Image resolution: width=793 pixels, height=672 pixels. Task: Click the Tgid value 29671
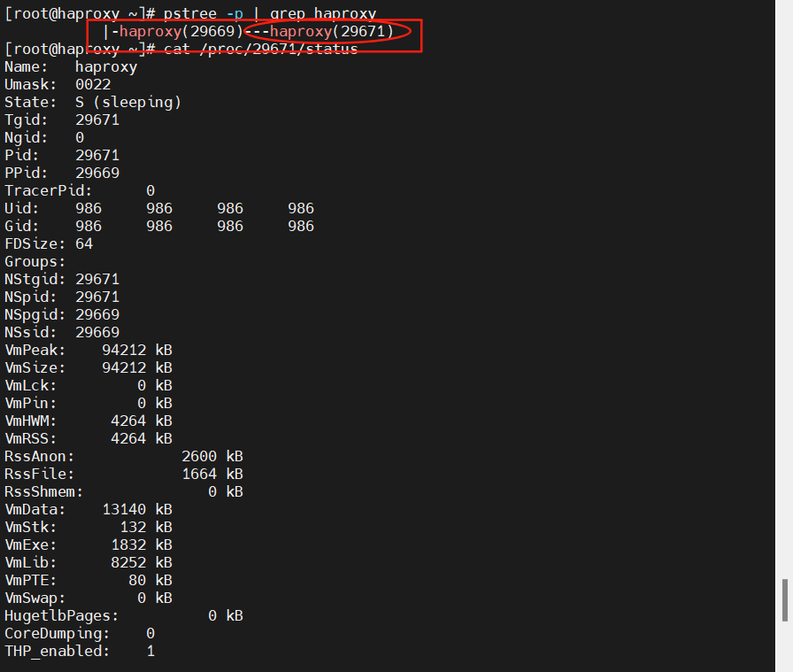point(97,120)
